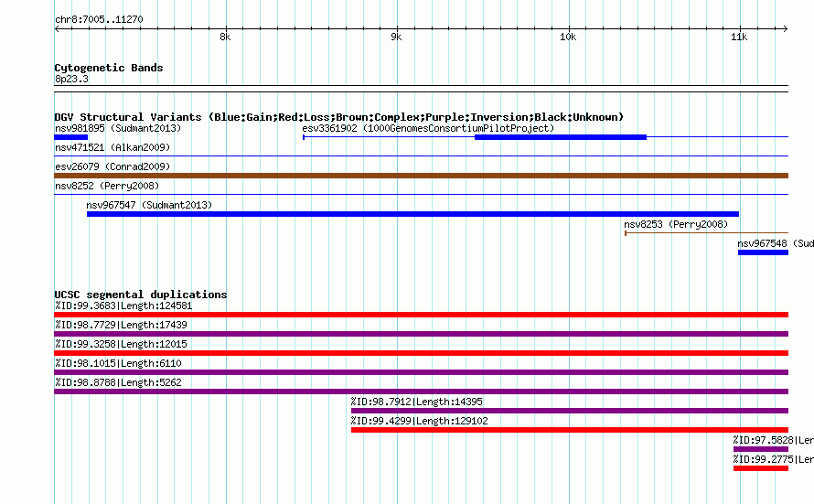Click the blue bar under nsv981895
The height and width of the screenshot is (504, 814).
pyautogui.click(x=71, y=137)
